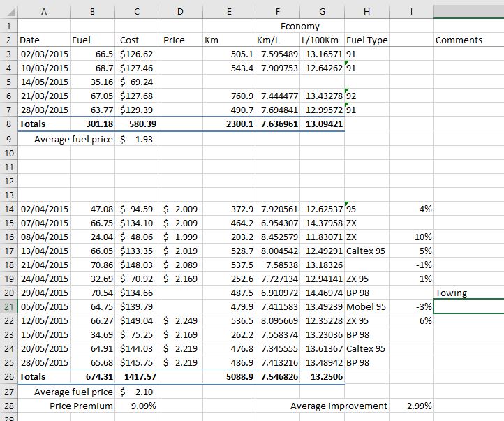
Task: Click the Select All corner triangle
Action: (x=9, y=12)
